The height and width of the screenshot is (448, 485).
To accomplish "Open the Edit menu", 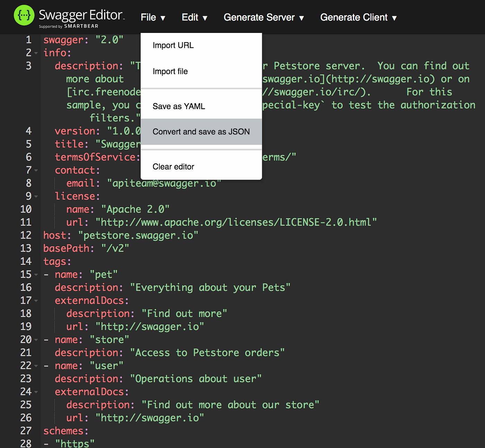I will 194,17.
